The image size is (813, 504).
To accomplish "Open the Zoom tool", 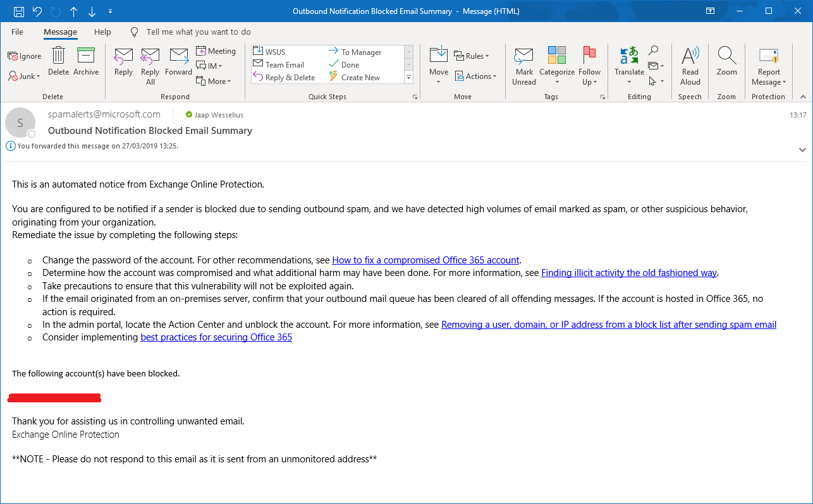I will point(726,61).
